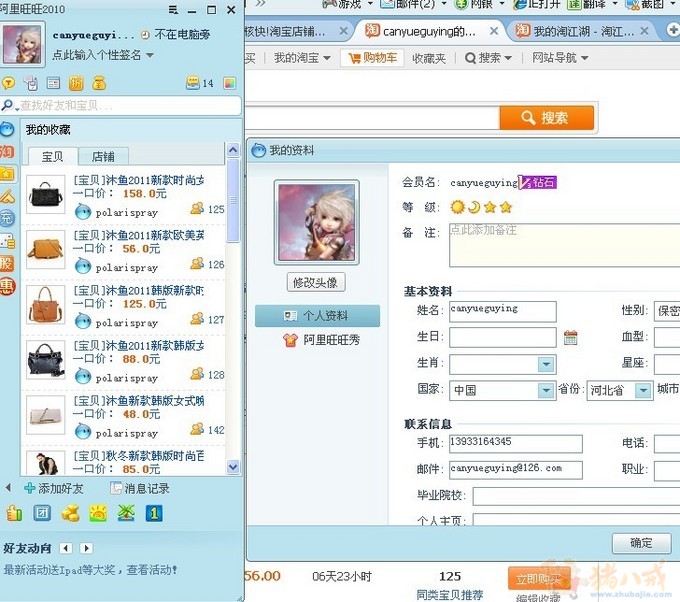Viewport: 680px width, 602px height.
Task: Click the sun weather bottom icon
Action: point(98,514)
